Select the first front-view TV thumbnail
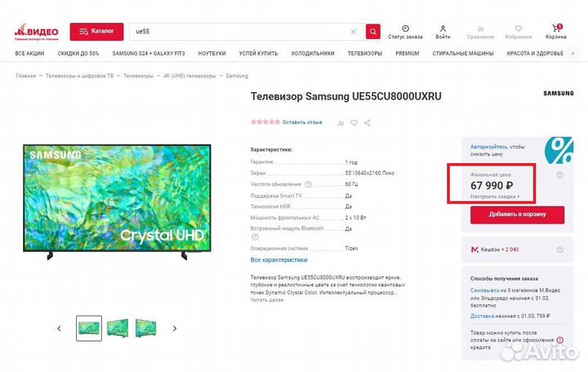 tap(89, 328)
